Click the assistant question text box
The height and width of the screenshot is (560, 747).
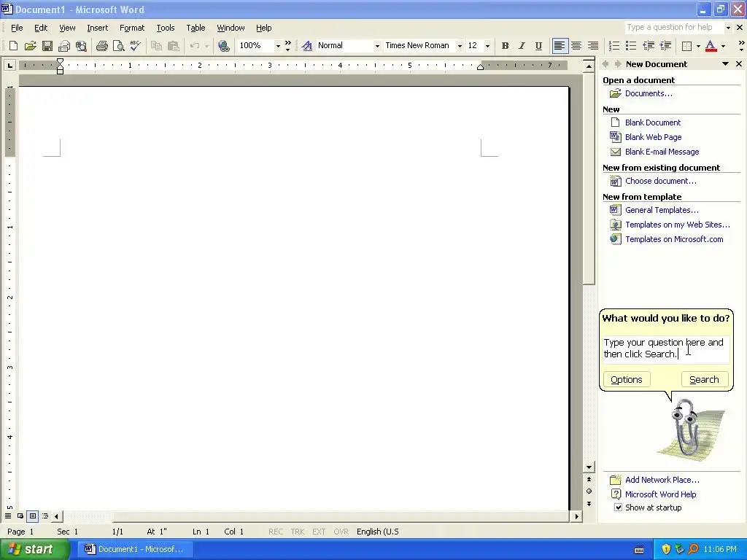click(x=665, y=349)
